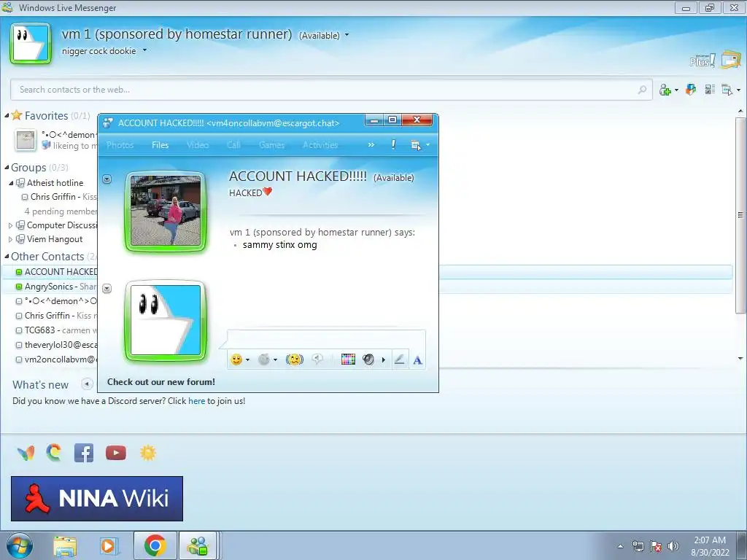Click the sun weather icon
Image resolution: width=747 pixels, height=560 pixels.
[148, 453]
